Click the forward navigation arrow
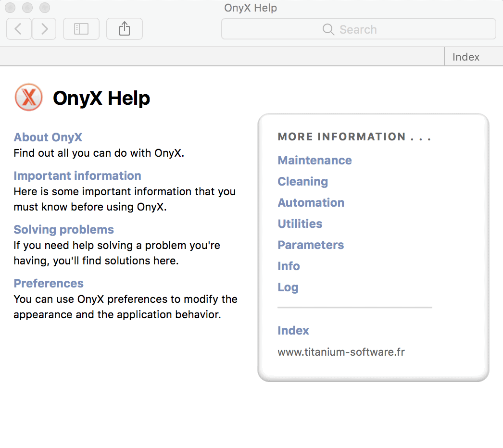Viewport: 503px width, 448px height. [44, 29]
